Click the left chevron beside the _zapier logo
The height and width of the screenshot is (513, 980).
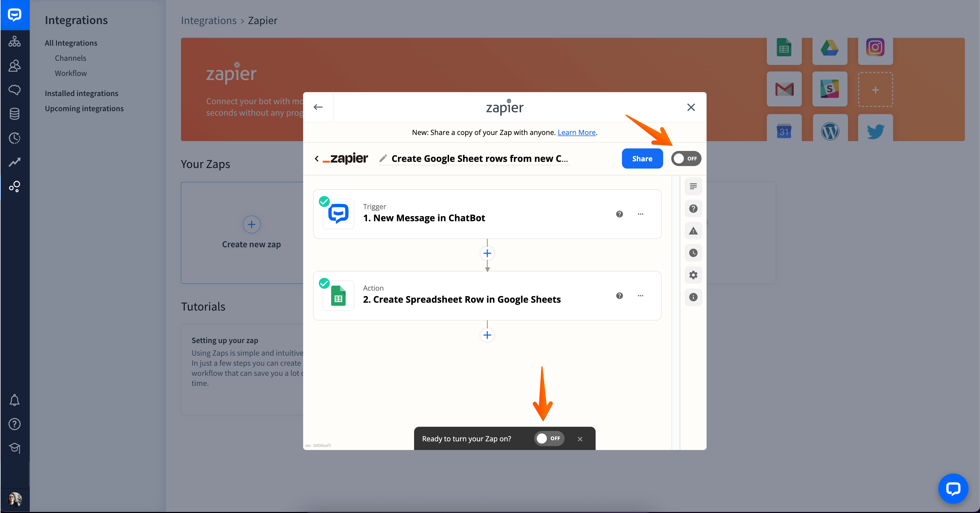[317, 158]
